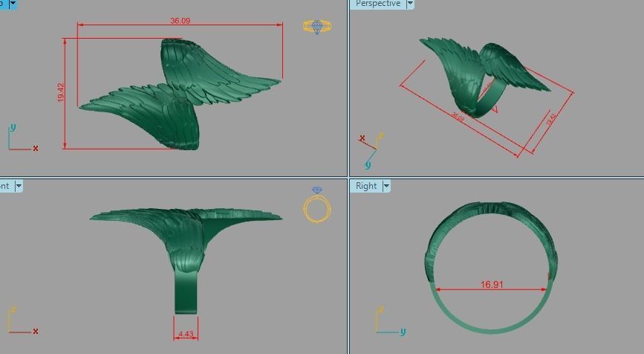
Task: Open the Perspective viewport dropdown arrow
Action: point(409,4)
